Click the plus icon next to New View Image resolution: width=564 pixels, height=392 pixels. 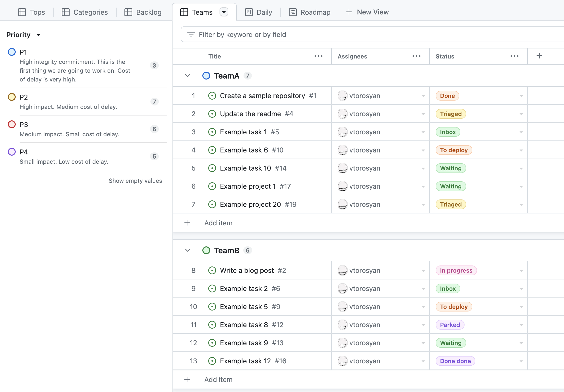pos(349,12)
